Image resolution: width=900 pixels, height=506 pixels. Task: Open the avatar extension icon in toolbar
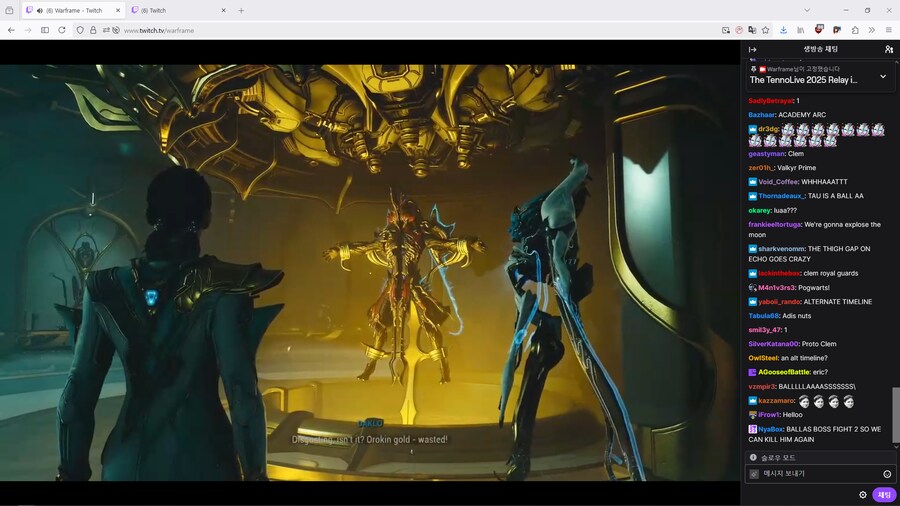[837, 30]
